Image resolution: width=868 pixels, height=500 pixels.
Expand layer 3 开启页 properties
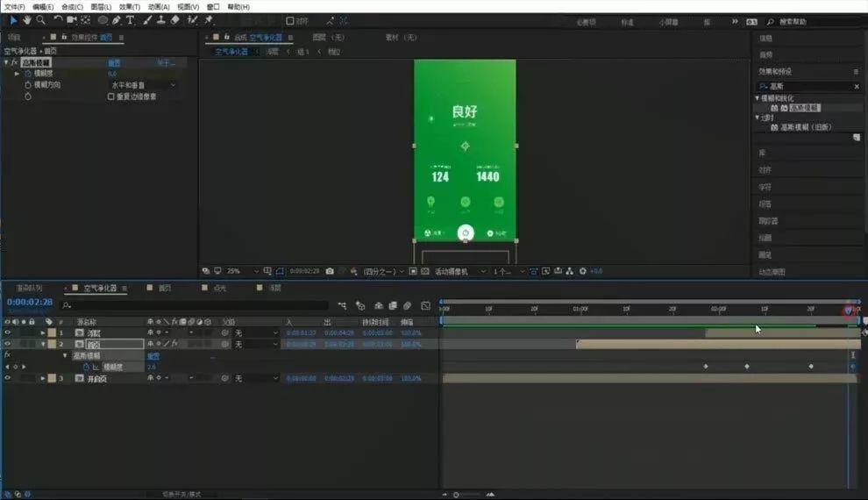coord(43,378)
